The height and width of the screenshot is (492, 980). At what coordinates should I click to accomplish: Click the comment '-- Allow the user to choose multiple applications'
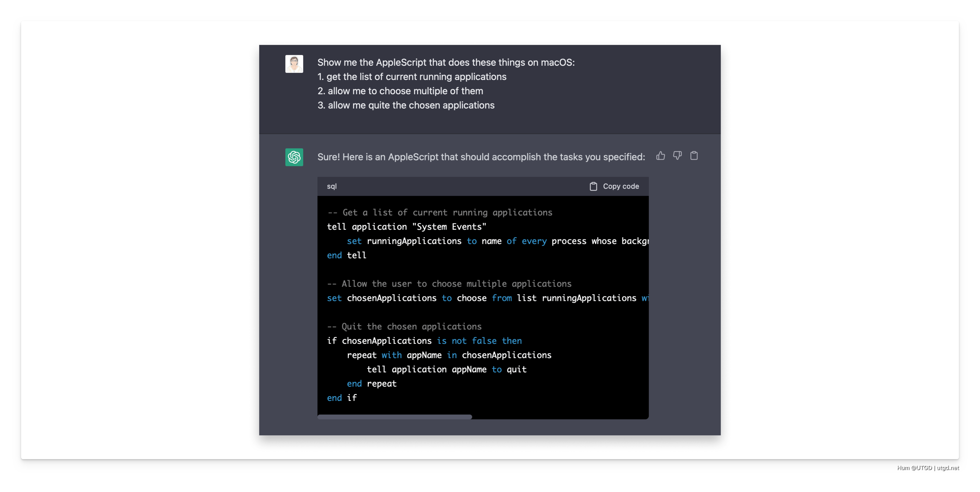(x=449, y=284)
